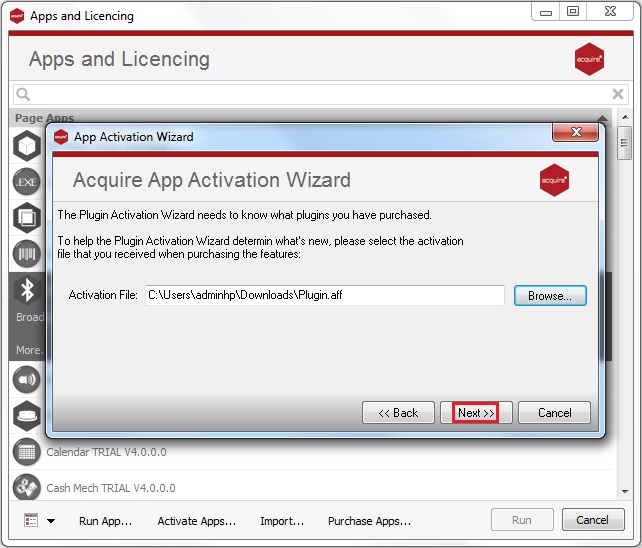Close the Apps and Licencing window

[x=610, y=11]
